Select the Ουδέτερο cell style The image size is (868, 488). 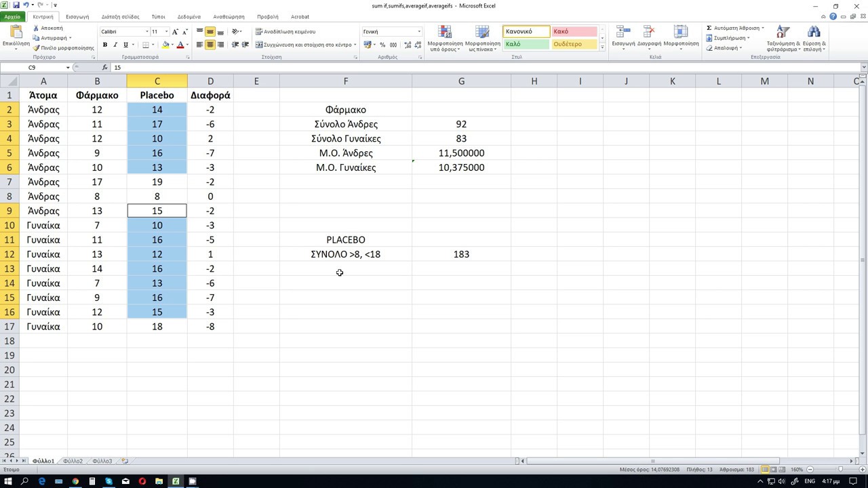[574, 44]
